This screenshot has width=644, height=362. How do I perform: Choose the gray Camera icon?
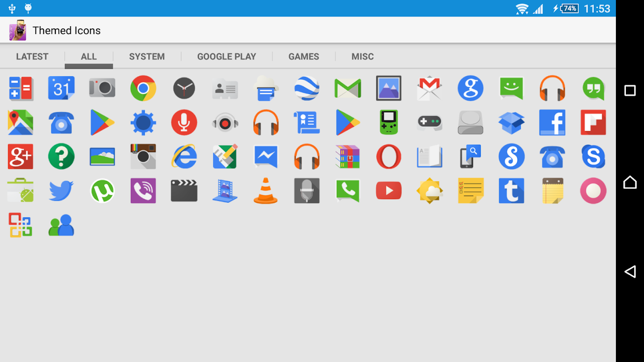[102, 88]
